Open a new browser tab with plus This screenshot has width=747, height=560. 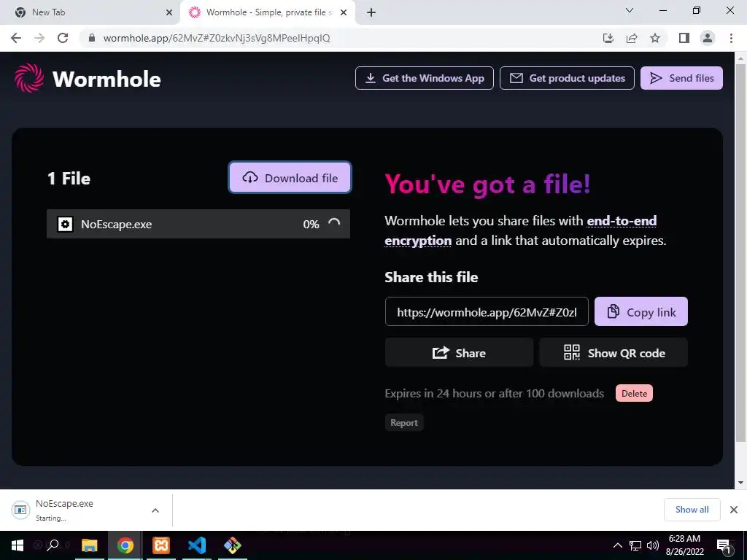coord(371,12)
